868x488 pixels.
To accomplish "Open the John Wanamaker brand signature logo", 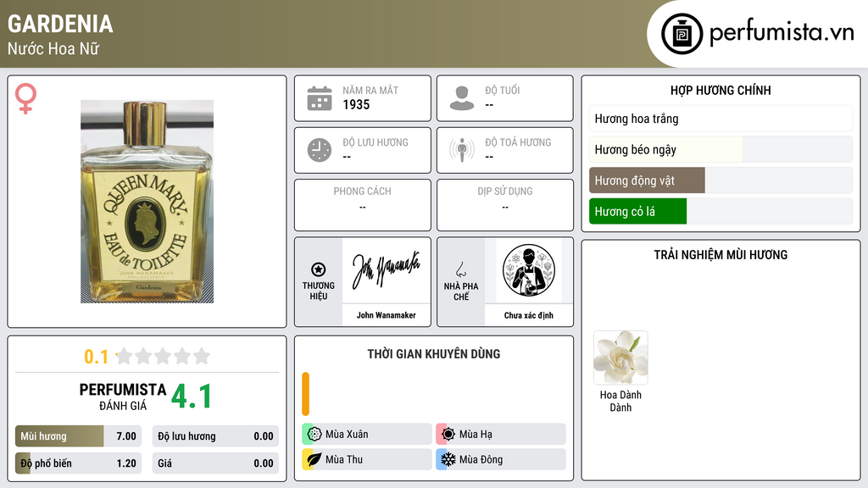I will pos(387,270).
